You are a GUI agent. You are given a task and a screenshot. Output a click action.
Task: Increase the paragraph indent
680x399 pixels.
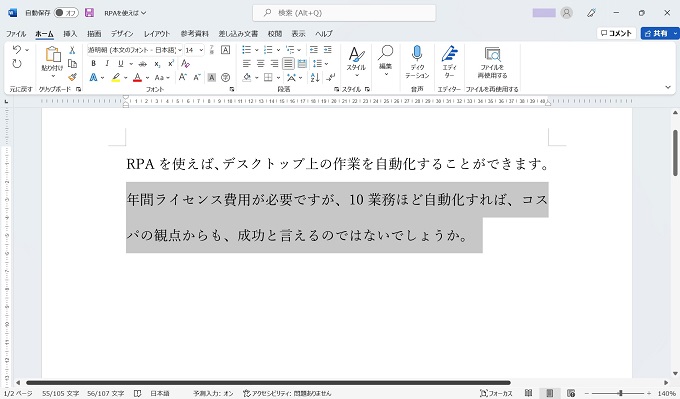coord(328,50)
